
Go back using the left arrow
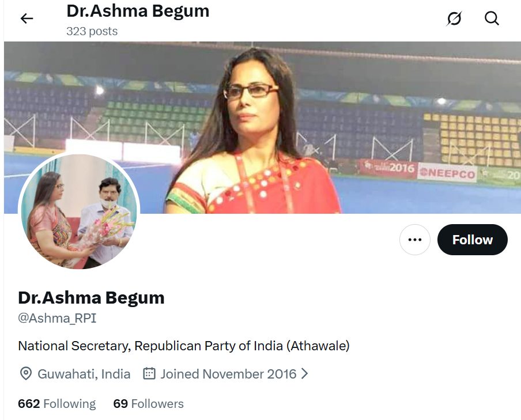tap(27, 18)
